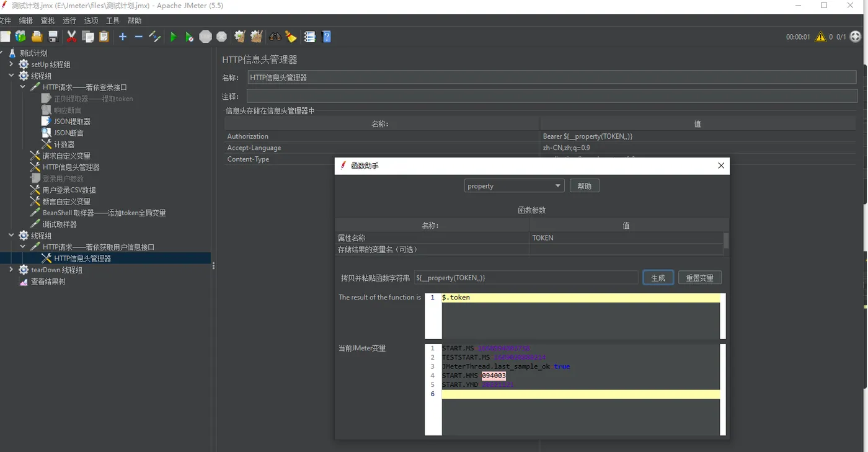
Task: Open Help with question mark book icon
Action: pyautogui.click(x=326, y=37)
